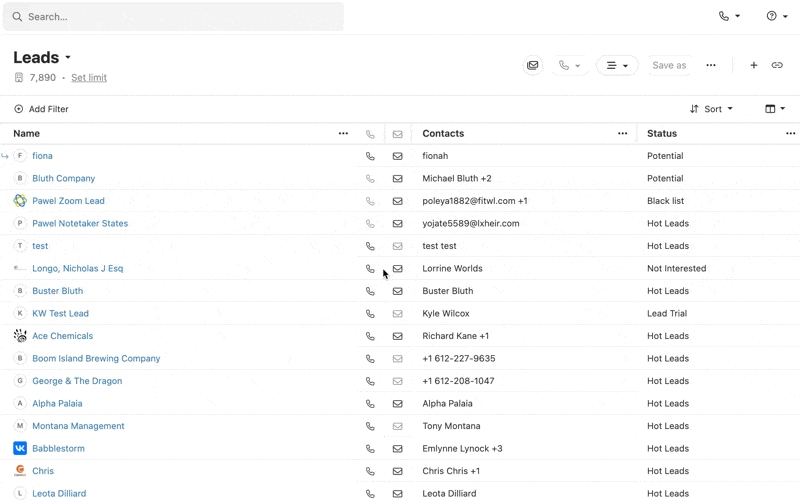
Task: Click contact '+1 612-227-9635'
Action: pyautogui.click(x=459, y=359)
